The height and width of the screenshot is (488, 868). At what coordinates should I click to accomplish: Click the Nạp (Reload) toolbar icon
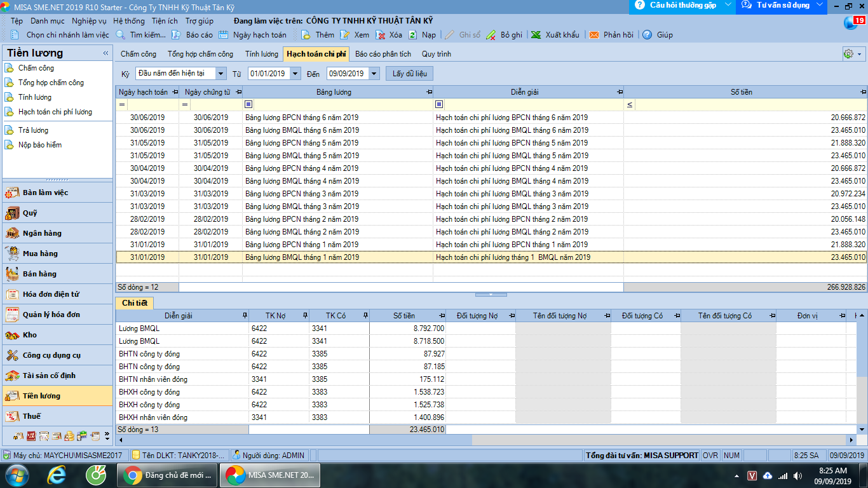(412, 35)
